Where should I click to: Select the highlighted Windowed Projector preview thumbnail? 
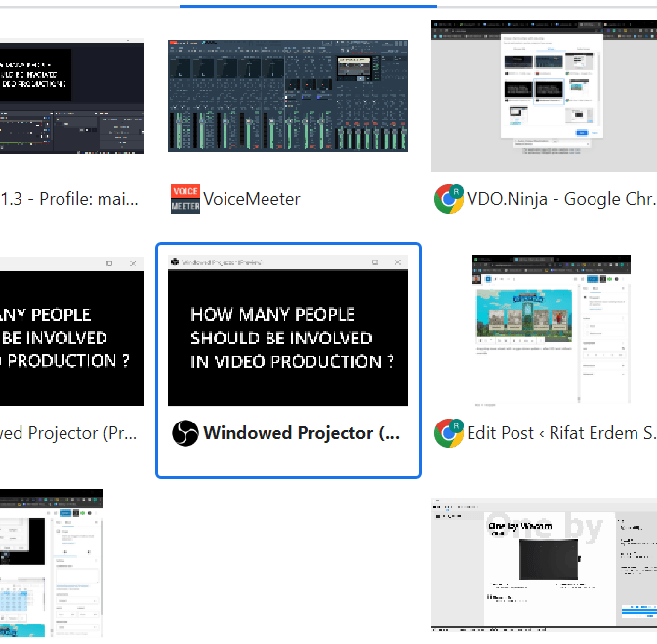288,330
